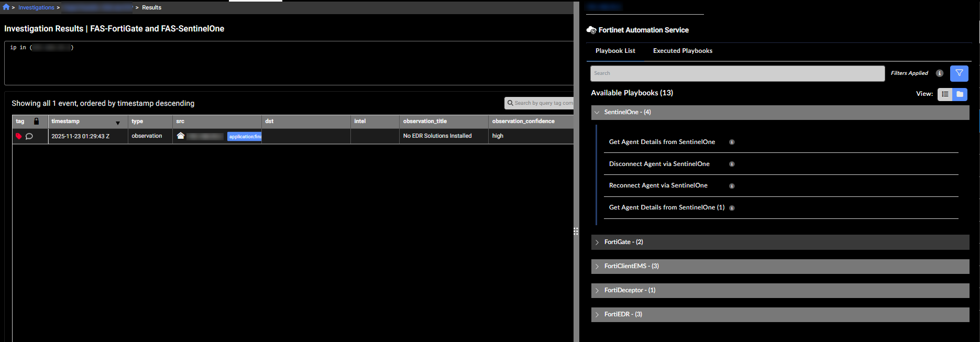This screenshot has height=342, width=980.
Task: Click the Filters Applied info icon
Action: pos(940,73)
